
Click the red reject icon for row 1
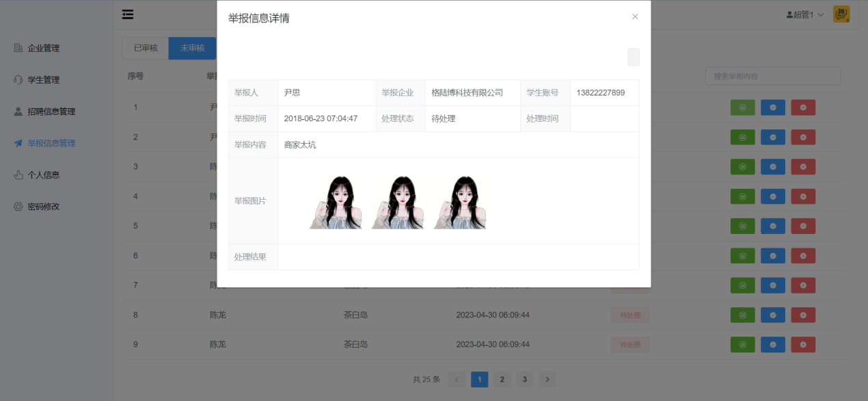(x=803, y=107)
